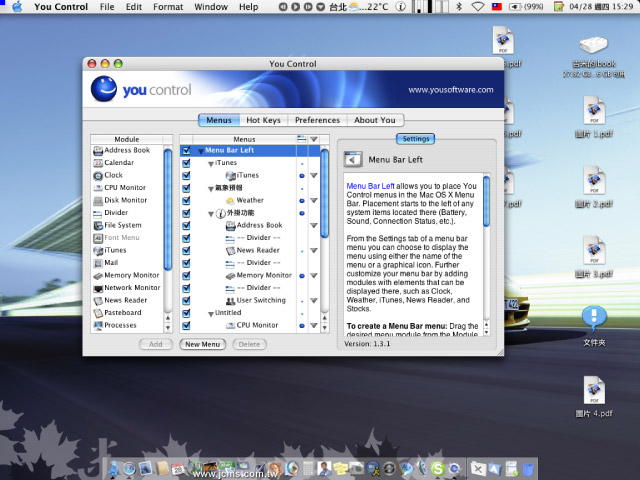Uncheck the Memory Monitor row checkbox in Menus
640x480 pixels.
click(186, 276)
